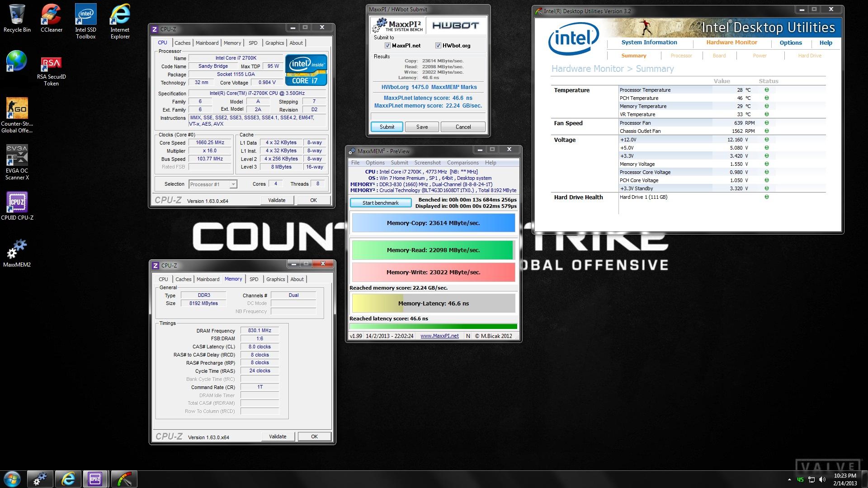
Task: Open Options in Intel Desktop Utilities
Action: pyautogui.click(x=791, y=42)
